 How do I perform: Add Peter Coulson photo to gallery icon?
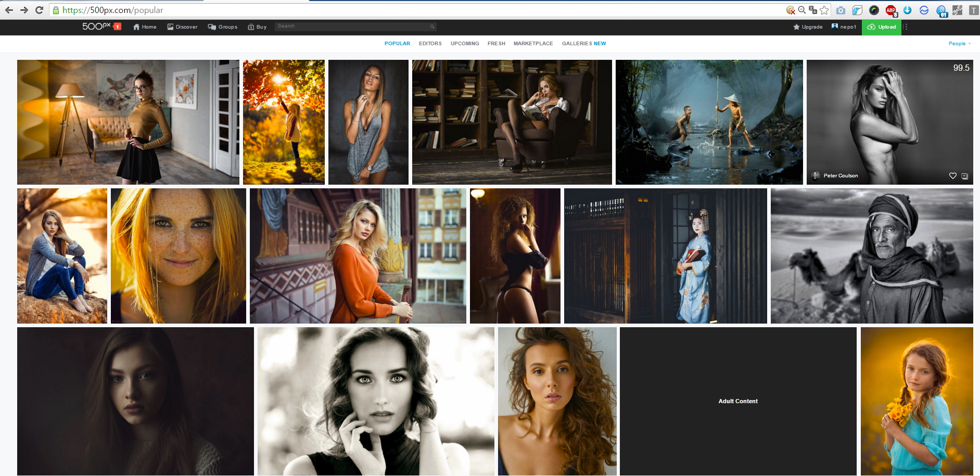965,176
